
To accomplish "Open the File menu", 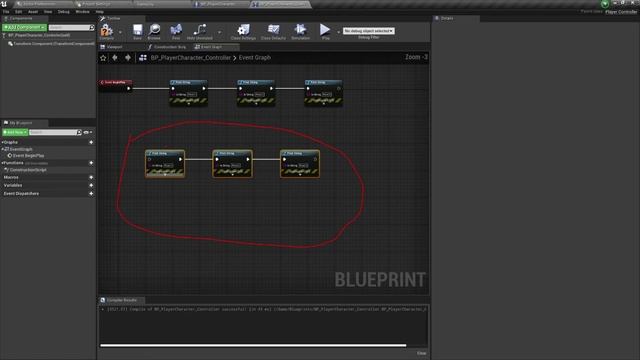I will click(6, 12).
